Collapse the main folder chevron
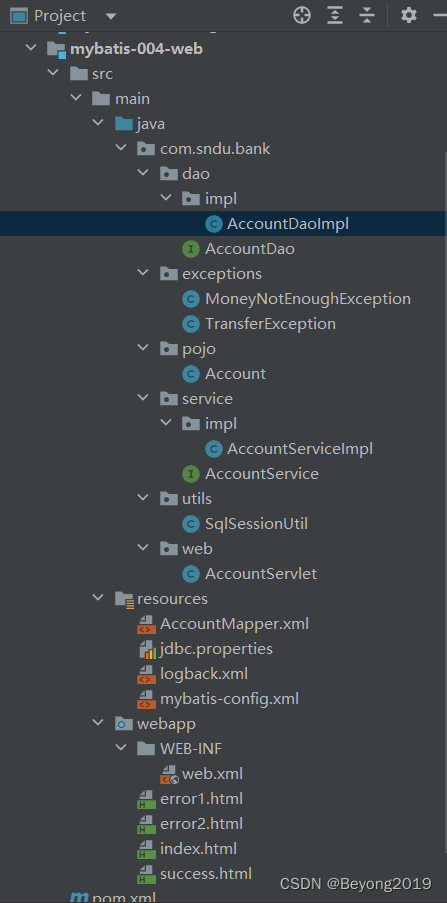 76,98
